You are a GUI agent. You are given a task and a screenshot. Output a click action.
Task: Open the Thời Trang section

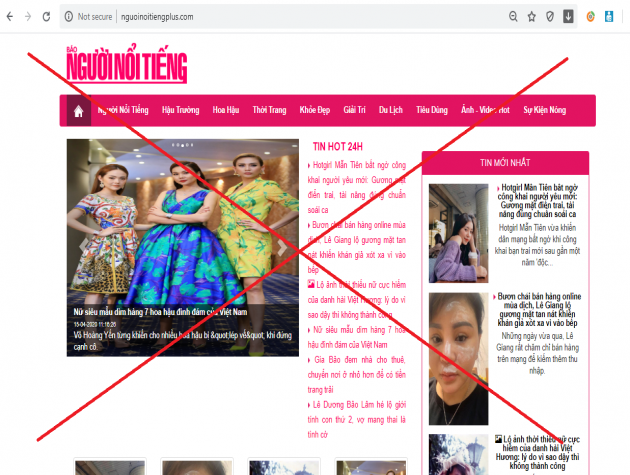[269, 110]
